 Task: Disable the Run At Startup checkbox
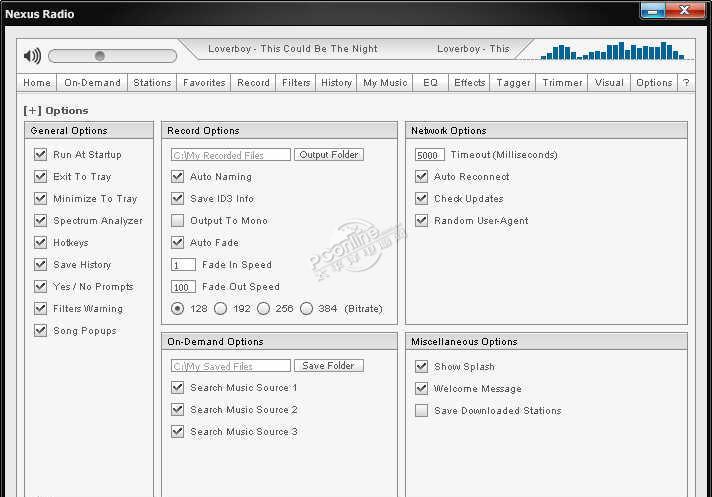41,155
